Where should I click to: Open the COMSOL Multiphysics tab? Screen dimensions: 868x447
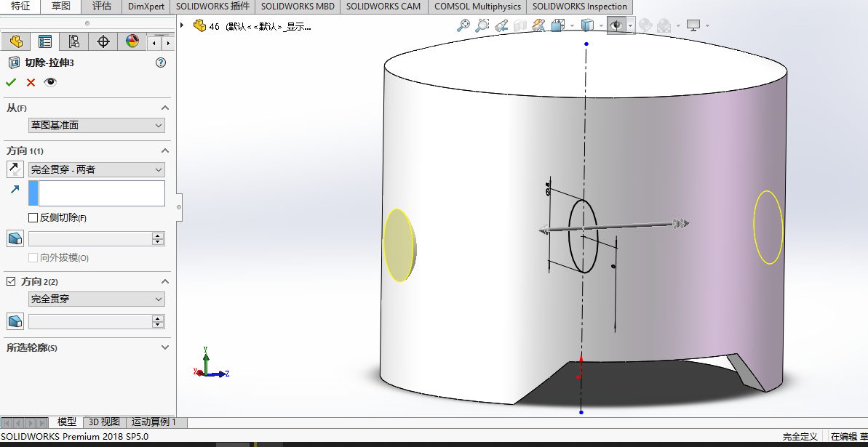(x=478, y=7)
